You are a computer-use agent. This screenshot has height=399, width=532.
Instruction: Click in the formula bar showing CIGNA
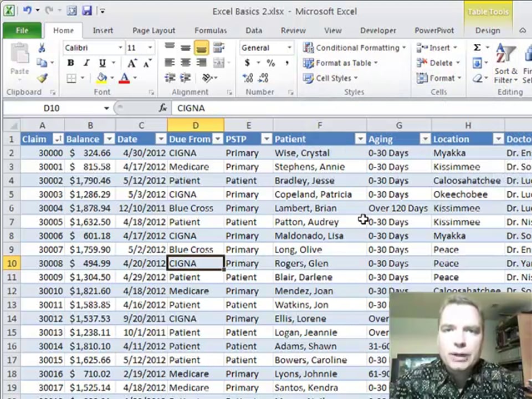coord(351,108)
